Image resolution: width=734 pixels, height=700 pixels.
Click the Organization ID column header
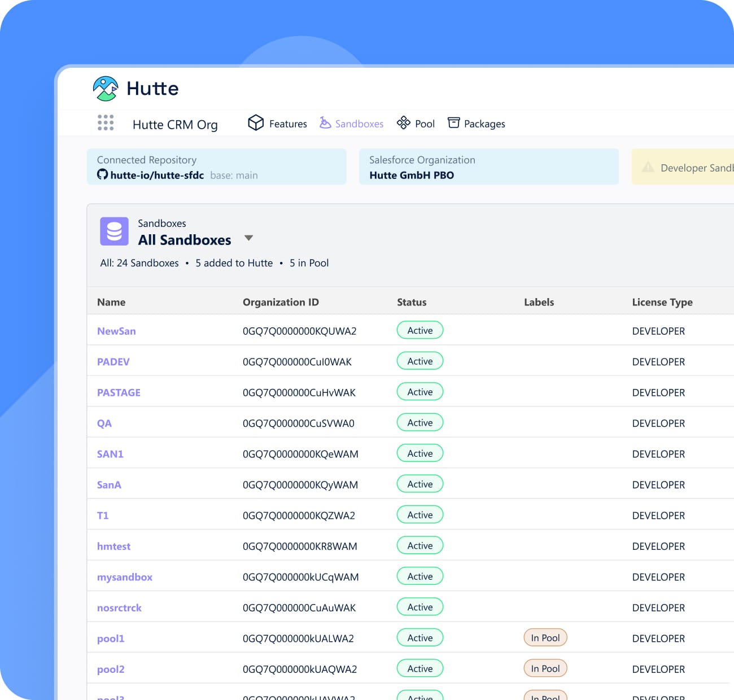[x=281, y=302]
